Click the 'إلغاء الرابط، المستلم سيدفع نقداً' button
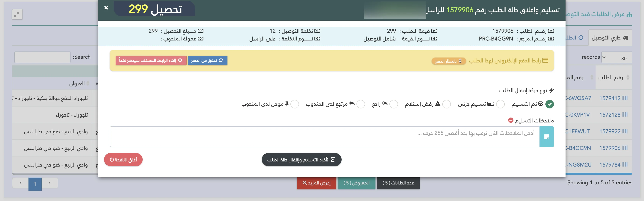Screen dimensions: 644x201 click(151, 60)
